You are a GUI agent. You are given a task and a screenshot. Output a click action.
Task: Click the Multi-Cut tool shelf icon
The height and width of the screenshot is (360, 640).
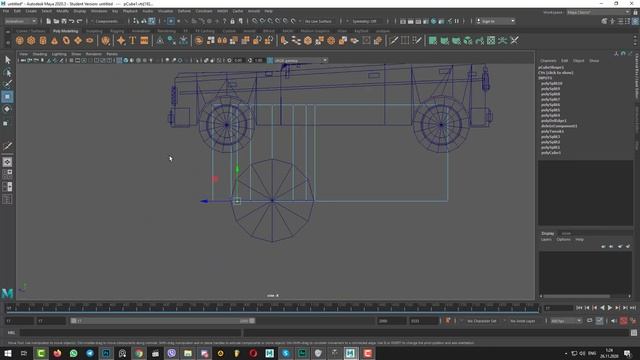(393, 40)
